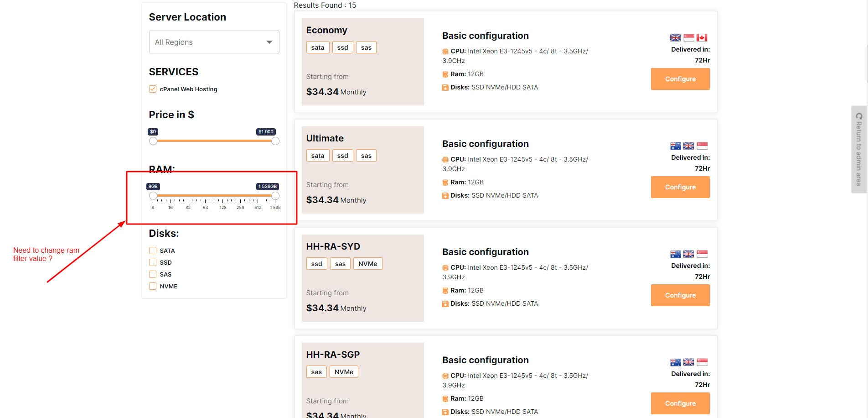The height and width of the screenshot is (418, 868).
Task: Click the Price slider minimum handle
Action: click(x=153, y=141)
